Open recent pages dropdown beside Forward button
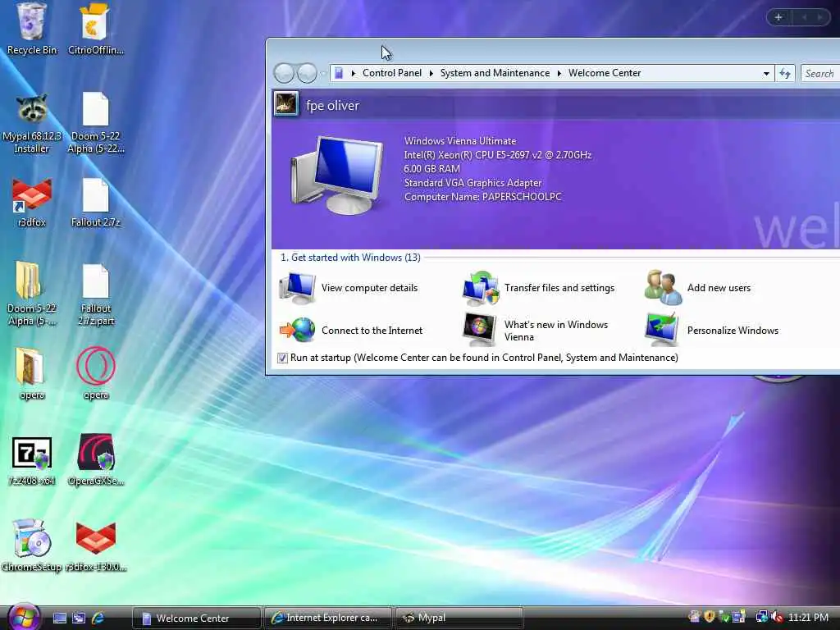Image resolution: width=840 pixels, height=630 pixels. tap(323, 73)
